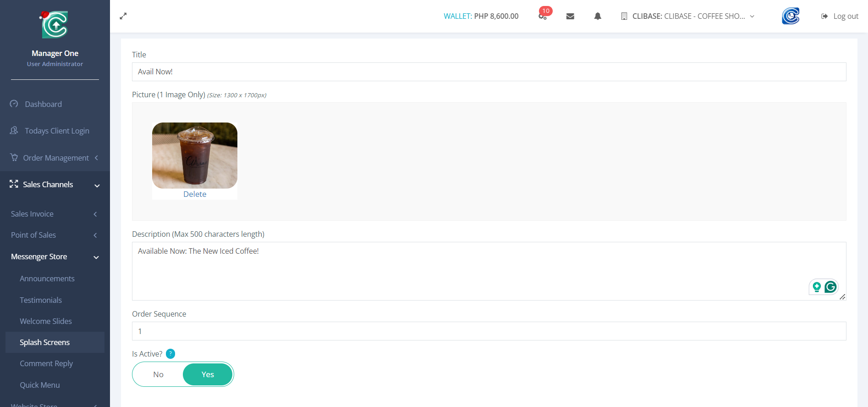
Task: Open the settings gears notification icon
Action: [543, 16]
